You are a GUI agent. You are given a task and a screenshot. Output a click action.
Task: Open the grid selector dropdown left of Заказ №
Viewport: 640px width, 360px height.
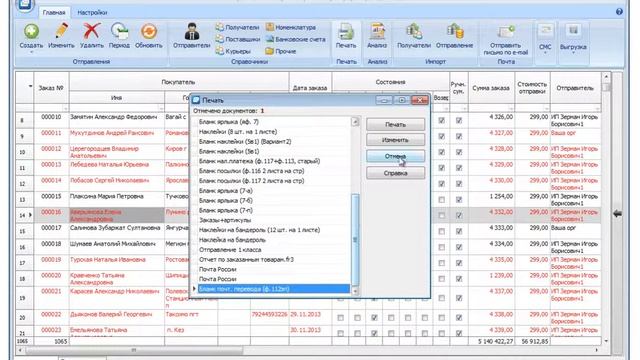point(30,87)
